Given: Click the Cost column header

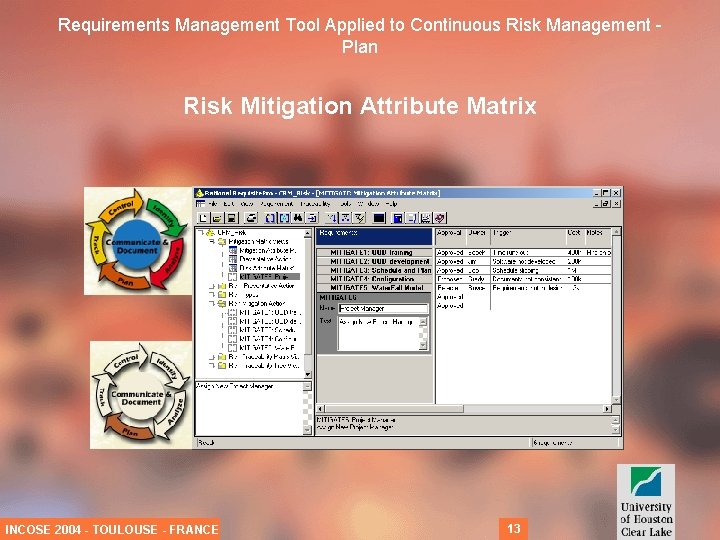Looking at the screenshot, I should 575,236.
